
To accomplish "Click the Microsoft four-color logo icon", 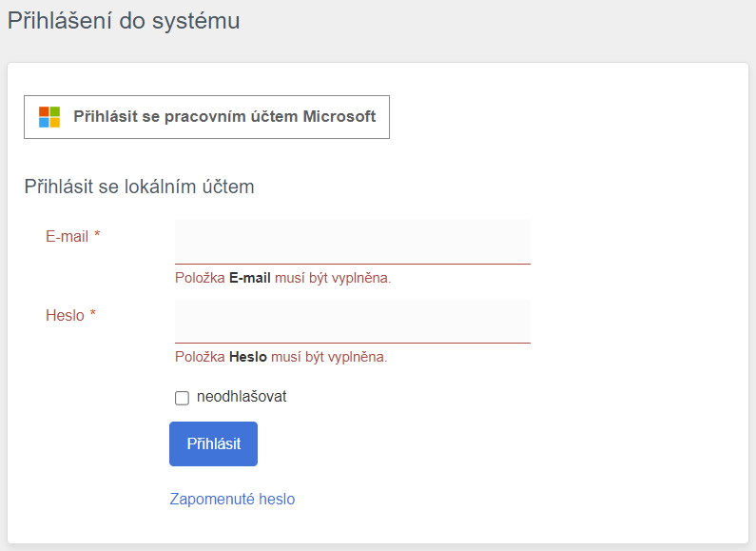I will click(x=49, y=117).
